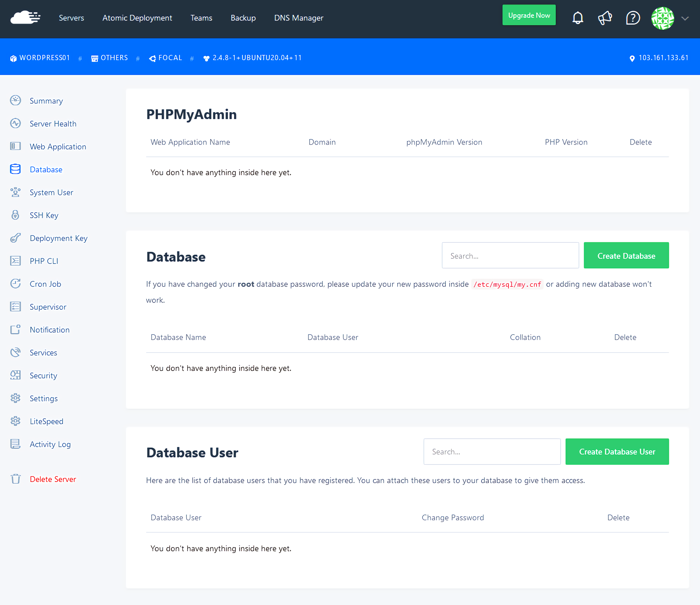Screen dimensions: 700x605
Task: Click the help question mark icon
Action: [633, 18]
